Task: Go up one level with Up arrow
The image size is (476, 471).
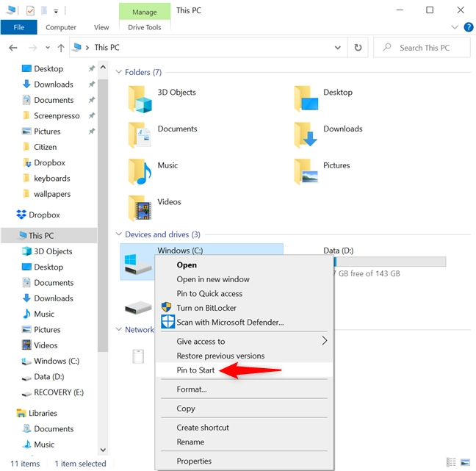Action: pyautogui.click(x=61, y=48)
